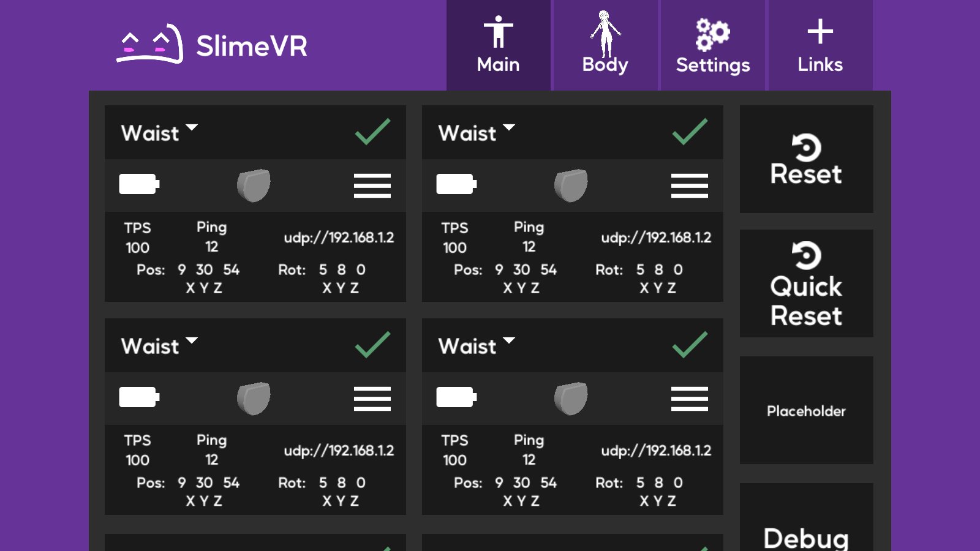Click the battery icon in the bottom-right tracker card
980x551 pixels.
(x=456, y=397)
